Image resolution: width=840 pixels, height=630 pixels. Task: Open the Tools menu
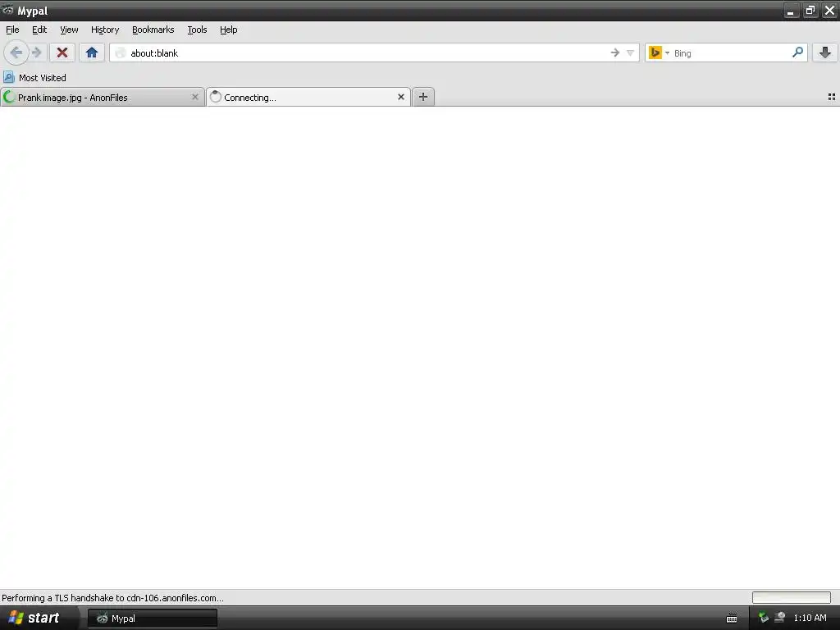(197, 30)
